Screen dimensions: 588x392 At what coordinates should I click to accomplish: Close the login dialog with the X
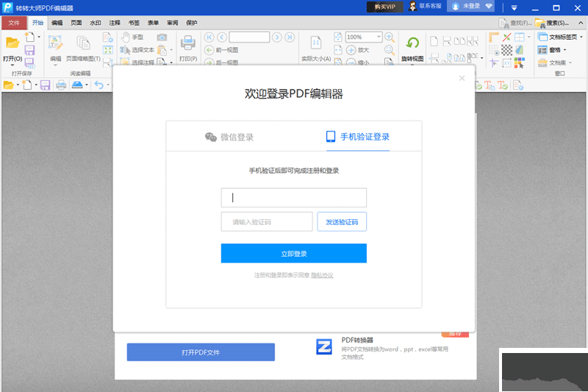pos(462,78)
